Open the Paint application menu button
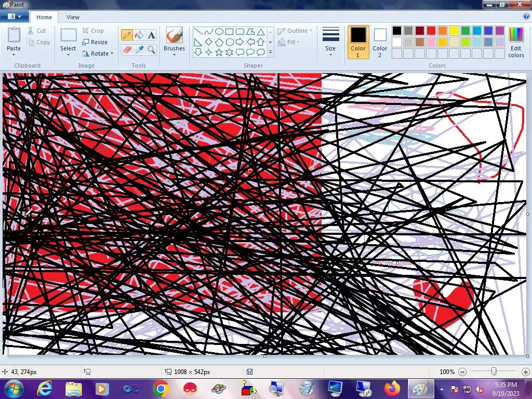This screenshot has width=532, height=399. pos(14,17)
